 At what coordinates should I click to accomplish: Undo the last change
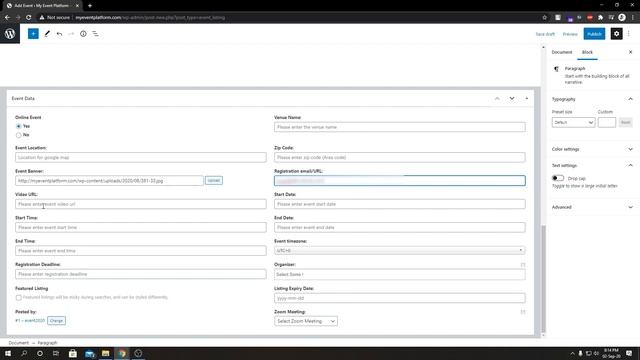59,34
